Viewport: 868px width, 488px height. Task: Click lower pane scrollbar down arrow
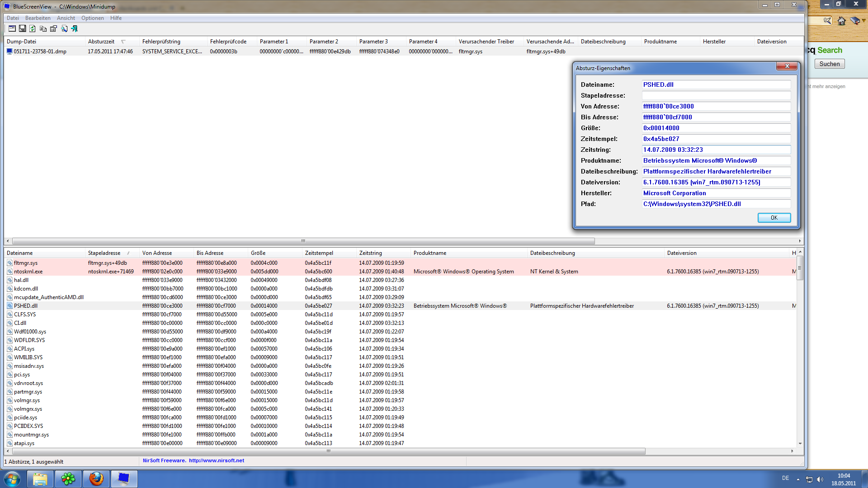[800, 444]
